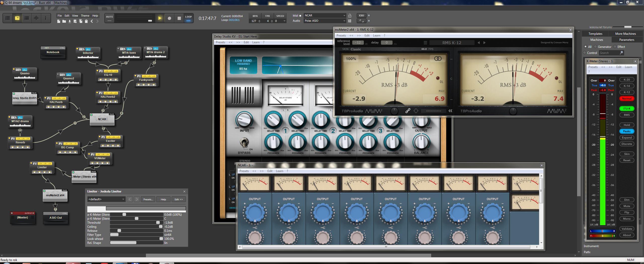
Task: Flip the BYPASS toggle switch in Delay Studio
Action: click(244, 143)
